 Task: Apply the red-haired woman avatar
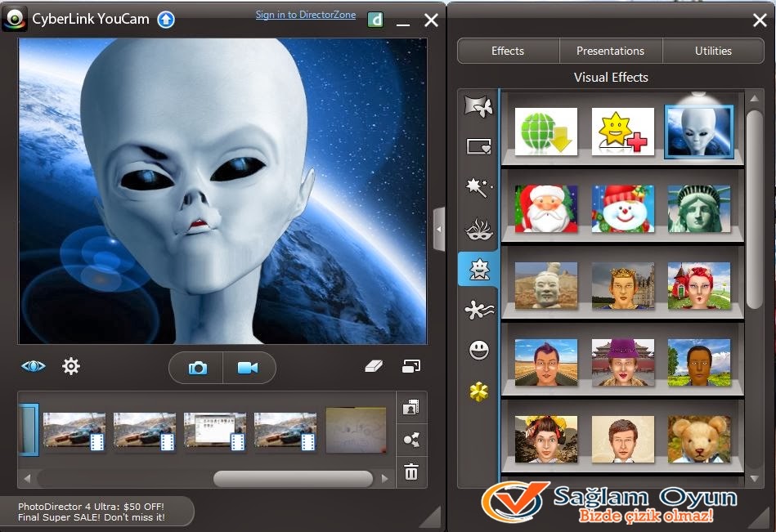pos(699,286)
